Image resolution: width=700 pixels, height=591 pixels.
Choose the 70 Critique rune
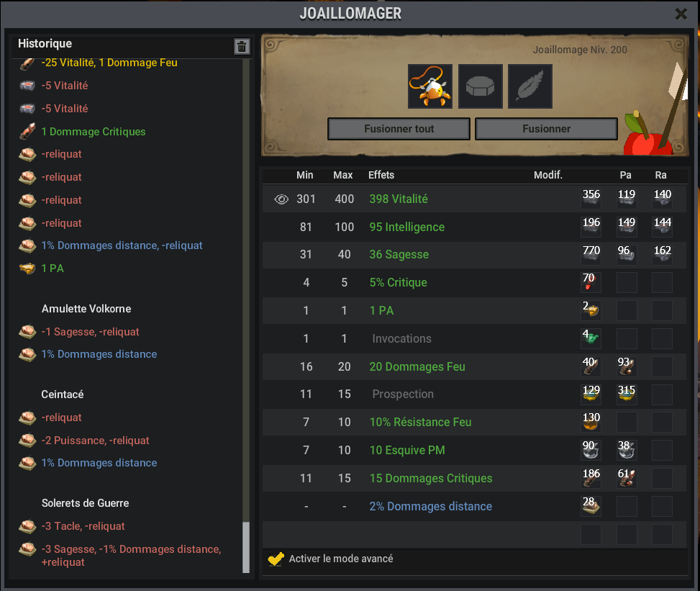[591, 282]
